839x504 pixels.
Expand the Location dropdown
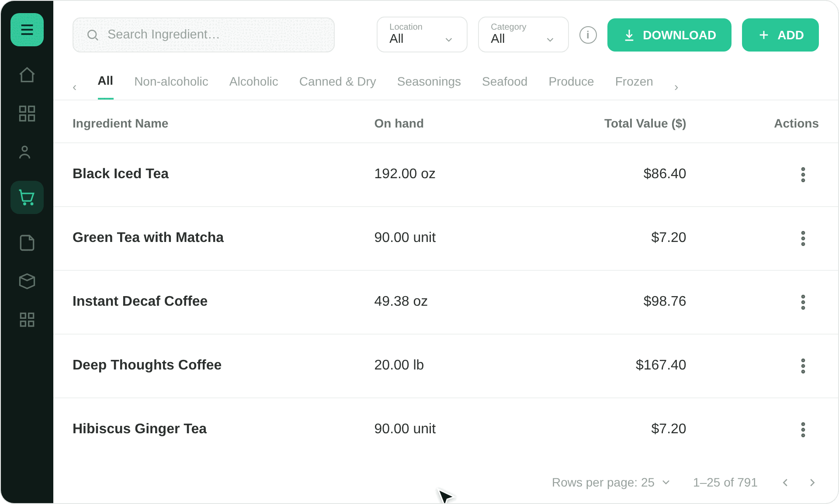[422, 35]
